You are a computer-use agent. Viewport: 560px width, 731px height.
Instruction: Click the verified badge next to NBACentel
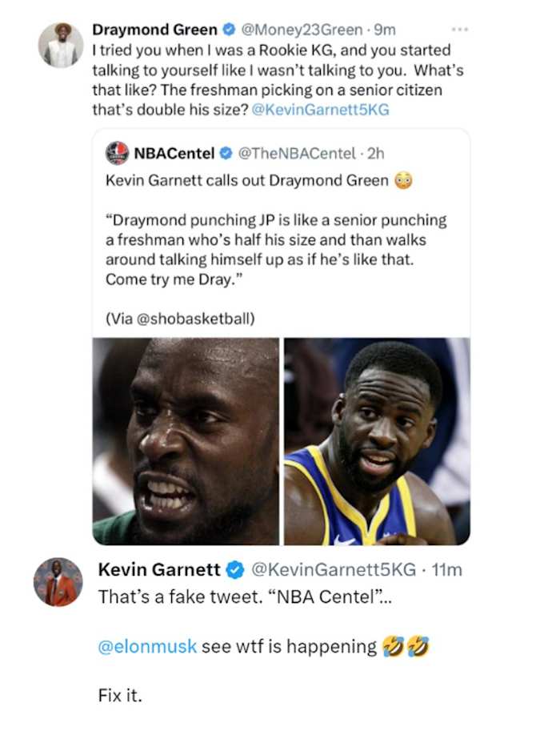coord(227,152)
